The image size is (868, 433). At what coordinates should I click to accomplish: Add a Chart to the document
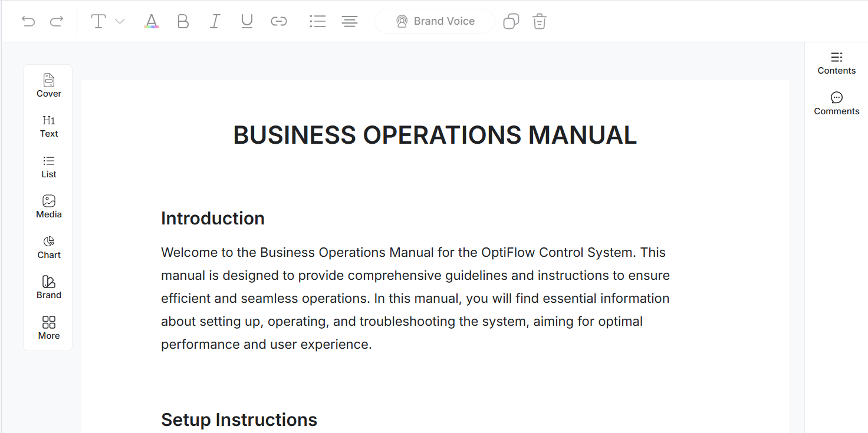pos(48,246)
